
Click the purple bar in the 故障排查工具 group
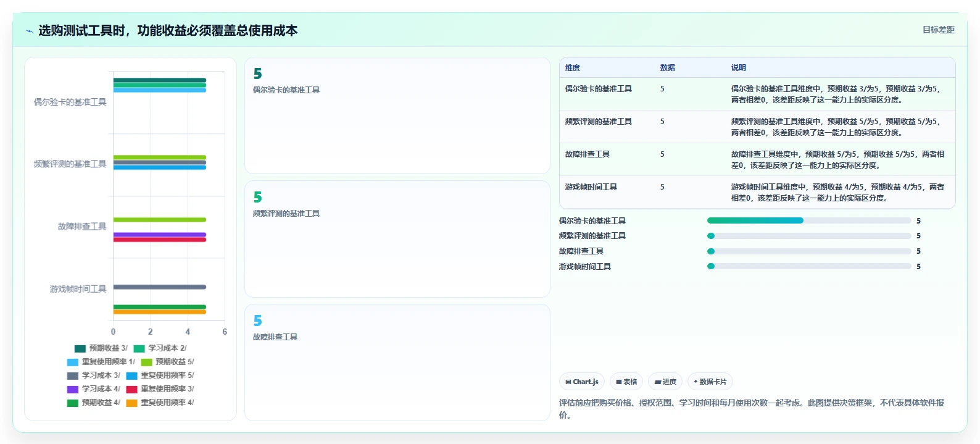coord(159,235)
